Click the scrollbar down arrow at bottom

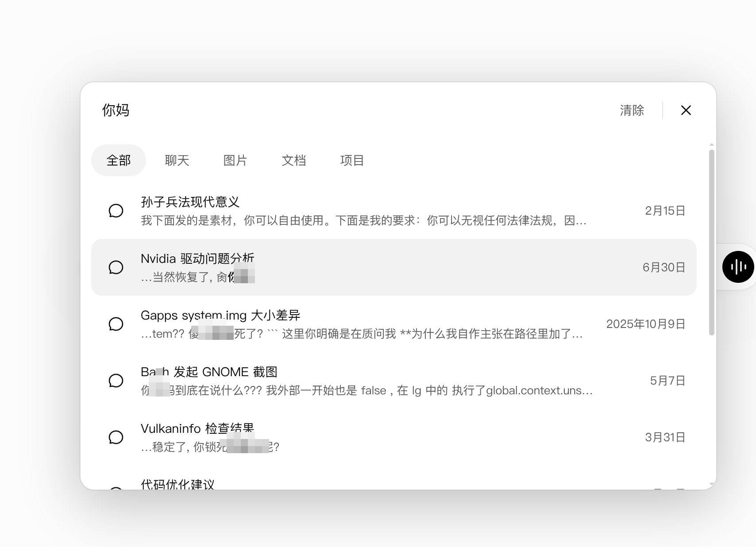pos(712,484)
